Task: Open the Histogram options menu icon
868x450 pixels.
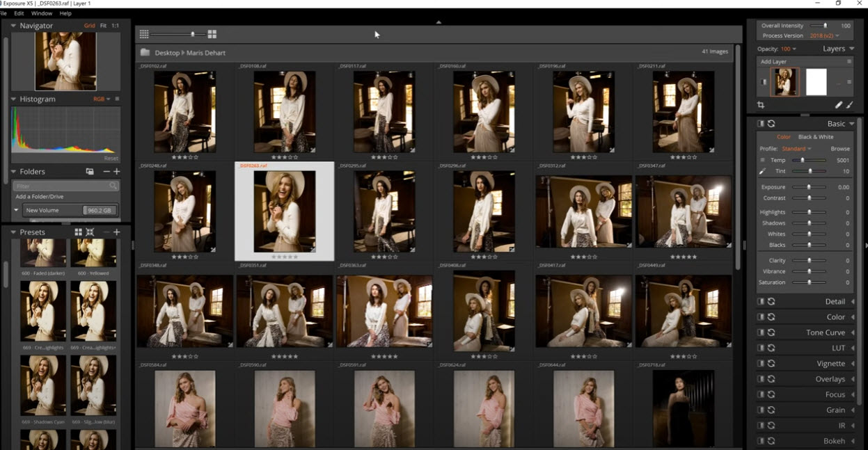Action: (117, 99)
